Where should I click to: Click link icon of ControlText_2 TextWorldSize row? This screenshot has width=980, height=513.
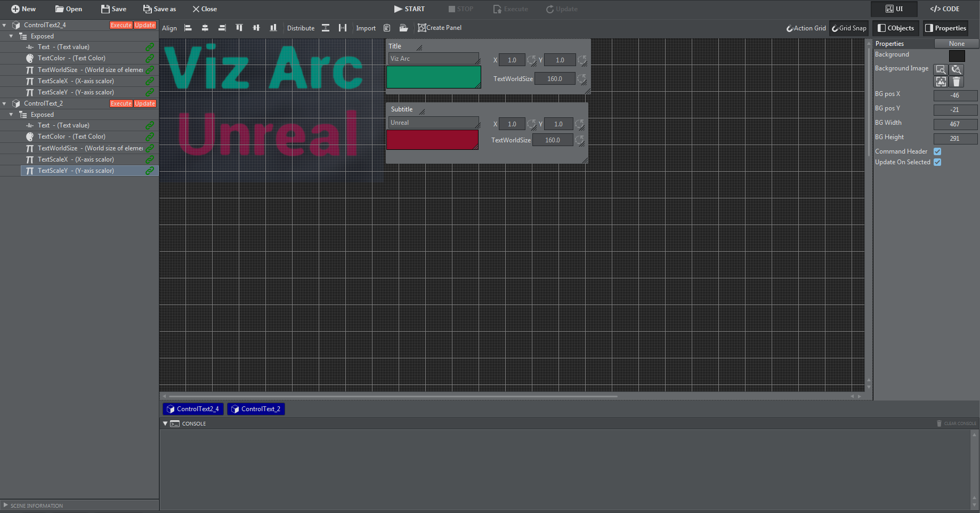[150, 148]
